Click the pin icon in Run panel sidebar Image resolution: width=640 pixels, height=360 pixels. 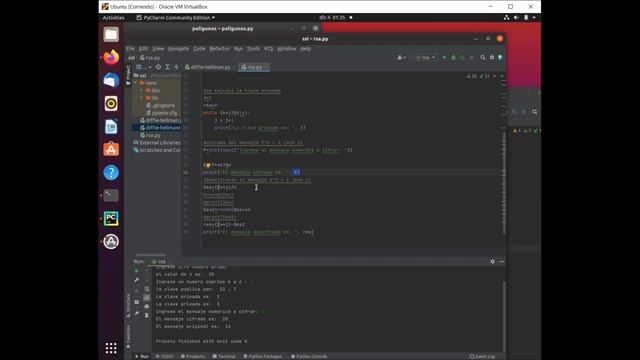click(x=137, y=313)
